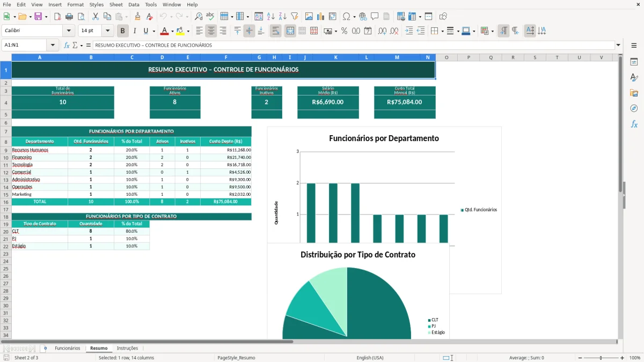Click the Sort dialog icon
The width and height of the screenshot is (644, 362).
coord(259,17)
